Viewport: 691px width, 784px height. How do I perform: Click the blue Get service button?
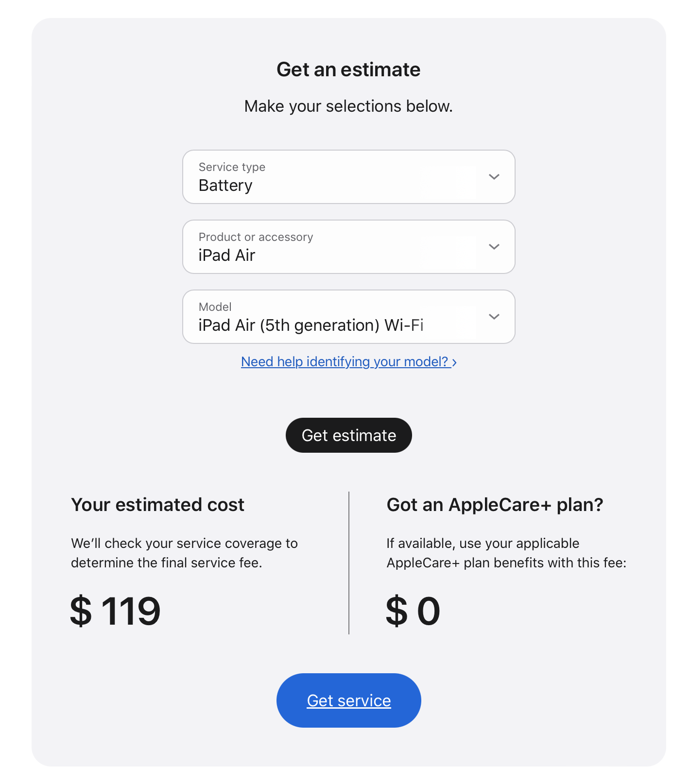click(348, 700)
